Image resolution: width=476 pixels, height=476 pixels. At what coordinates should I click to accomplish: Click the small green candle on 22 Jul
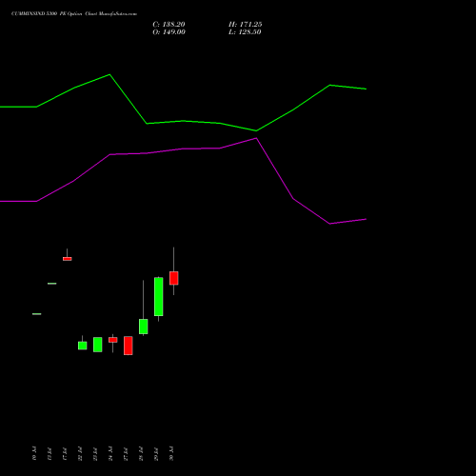pos(83,346)
